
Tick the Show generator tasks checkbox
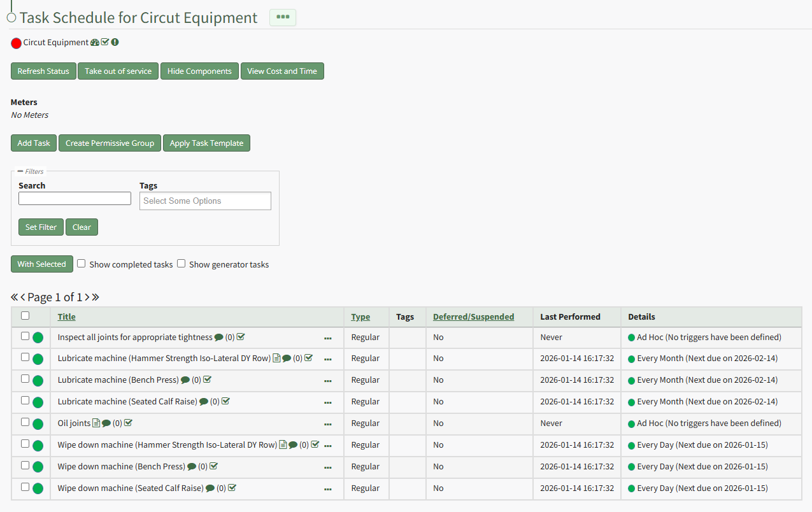(182, 264)
